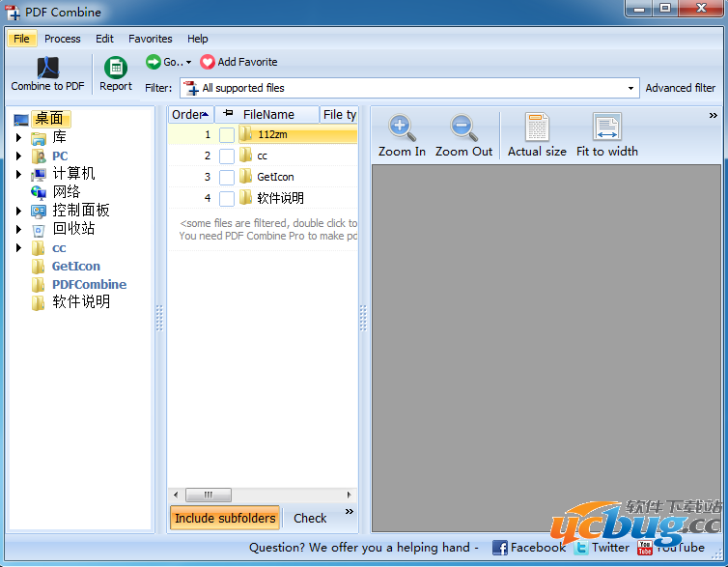Open the Filter dropdown list
The image size is (728, 567).
631,88
